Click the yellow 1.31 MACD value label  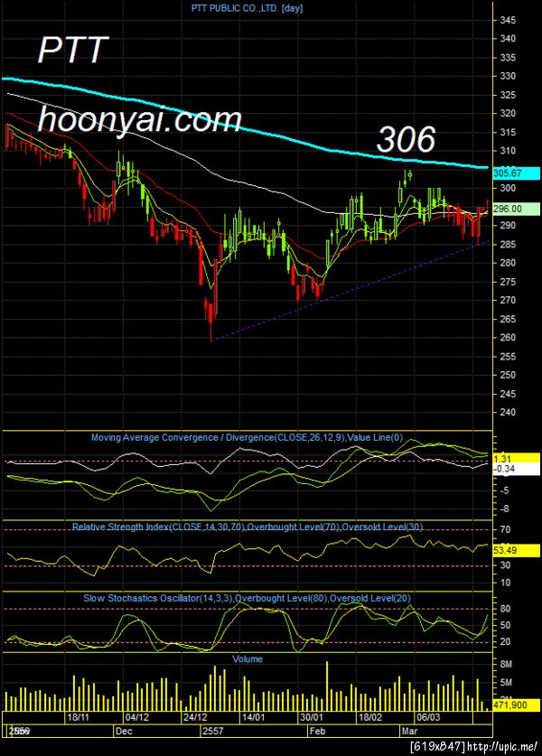[516, 459]
